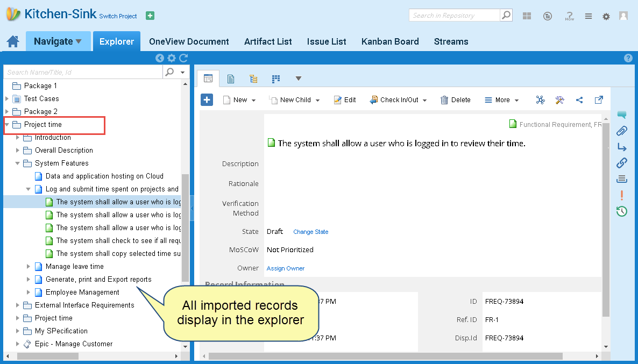The width and height of the screenshot is (638, 364).
Task: Click the blue help question mark icon
Action: 628,58
